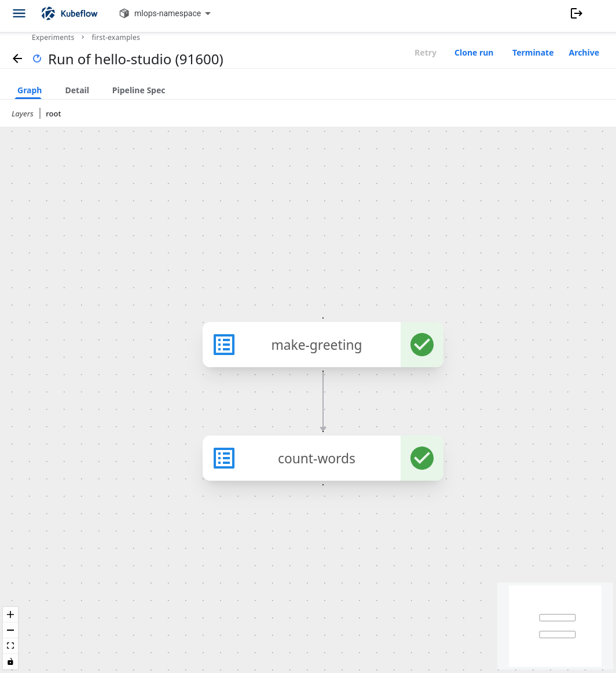Select the count-words node
This screenshot has width=616, height=673.
(323, 458)
